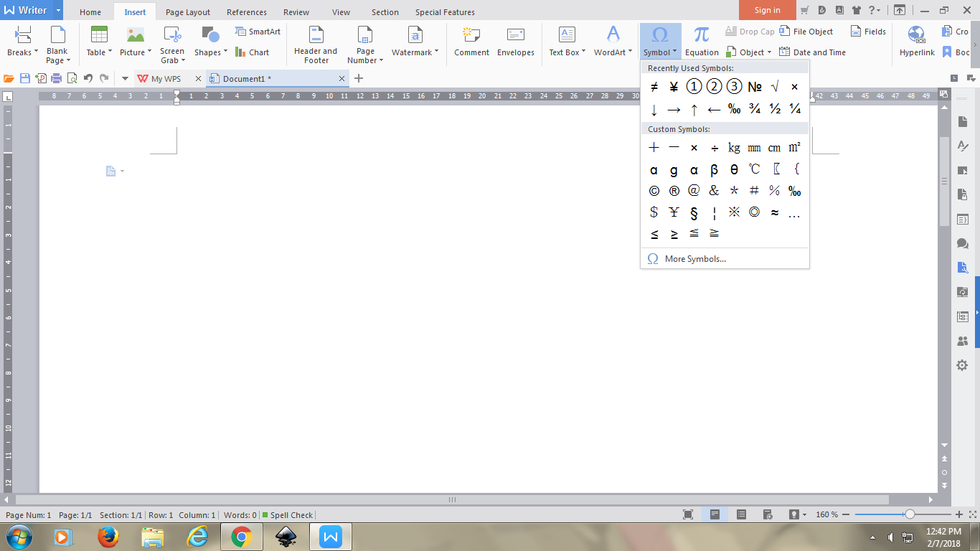This screenshot has width=980, height=551.
Task: Open the Equation editor
Action: (x=701, y=41)
